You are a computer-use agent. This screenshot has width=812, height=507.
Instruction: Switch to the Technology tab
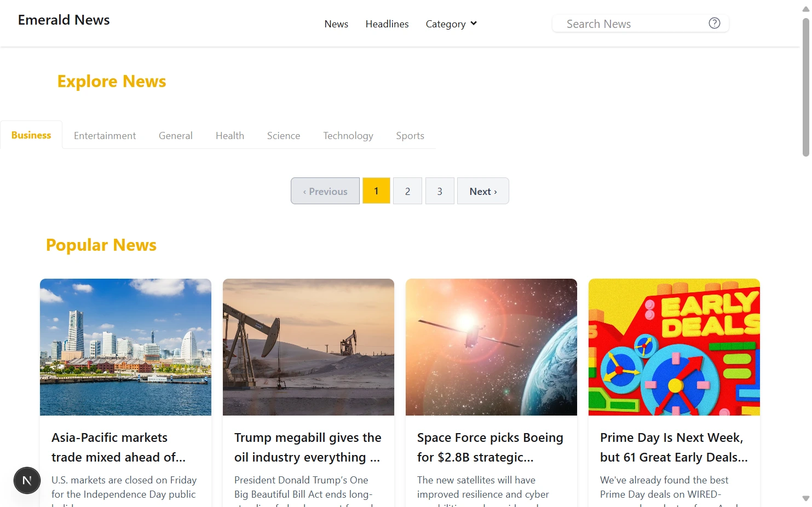348,136
